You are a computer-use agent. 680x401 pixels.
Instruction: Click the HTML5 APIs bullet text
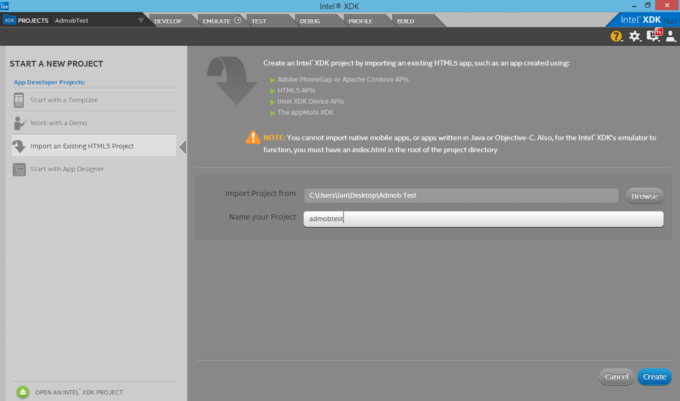(x=296, y=90)
